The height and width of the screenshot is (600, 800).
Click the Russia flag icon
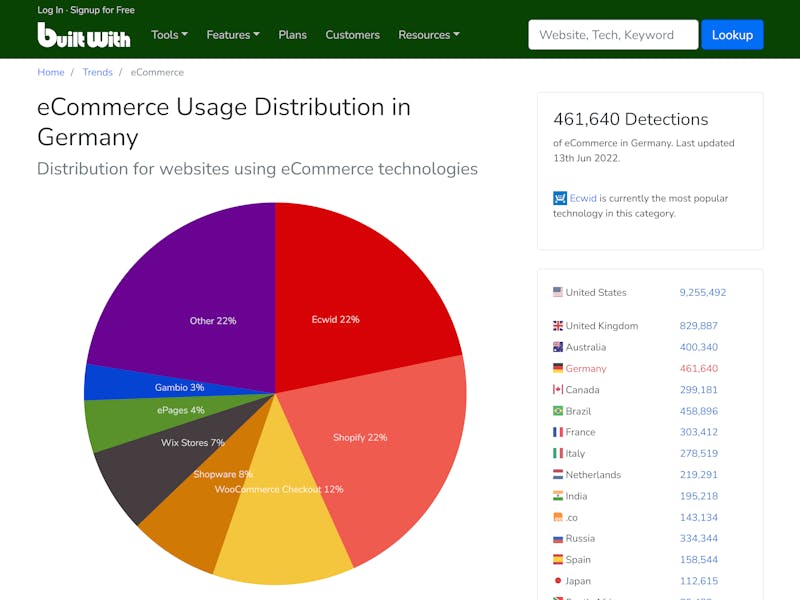tap(558, 538)
